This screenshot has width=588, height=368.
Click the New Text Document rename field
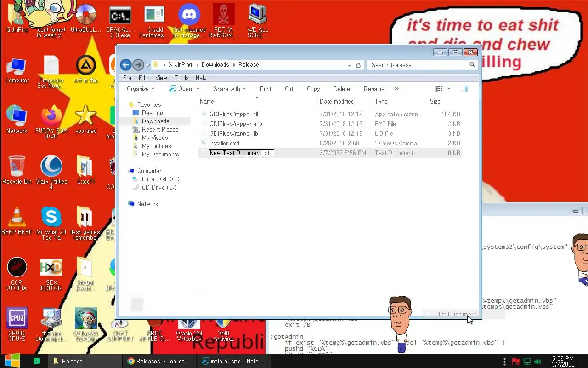coord(242,153)
